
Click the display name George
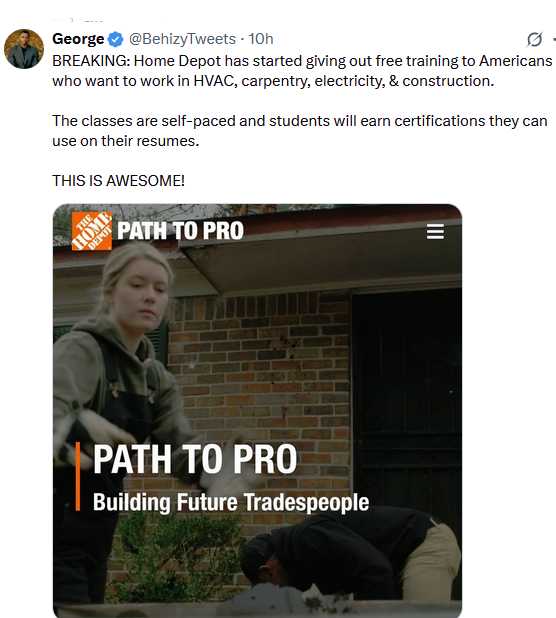[78, 39]
